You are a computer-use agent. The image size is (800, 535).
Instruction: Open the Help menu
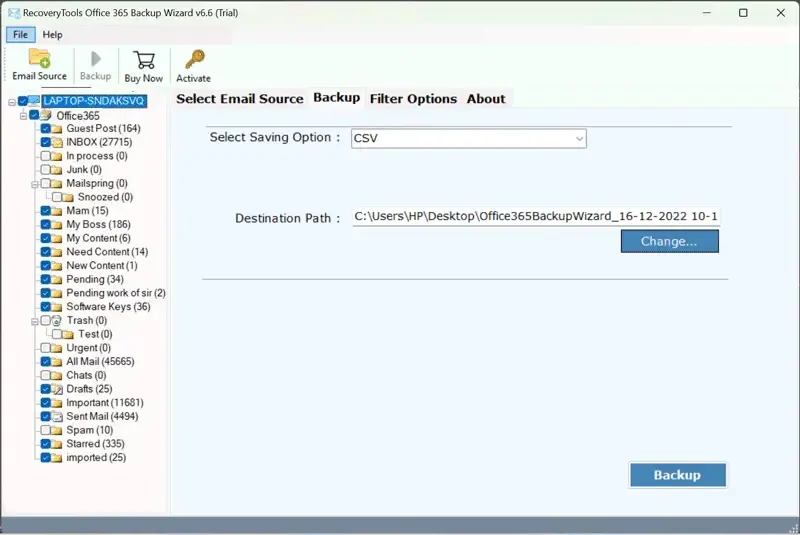tap(52, 34)
